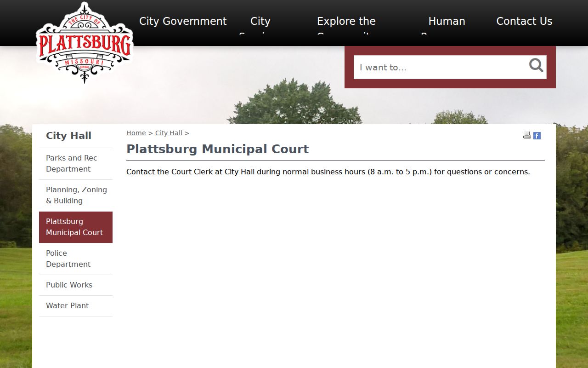Click the Plattsburg city logo

pyautogui.click(x=85, y=43)
